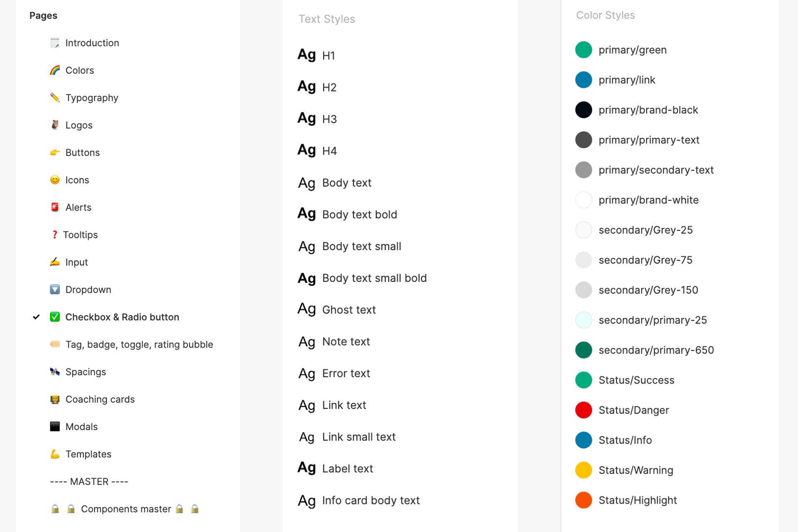Choose the Info card body text style
Screen dimensions: 798x532
click(371, 500)
